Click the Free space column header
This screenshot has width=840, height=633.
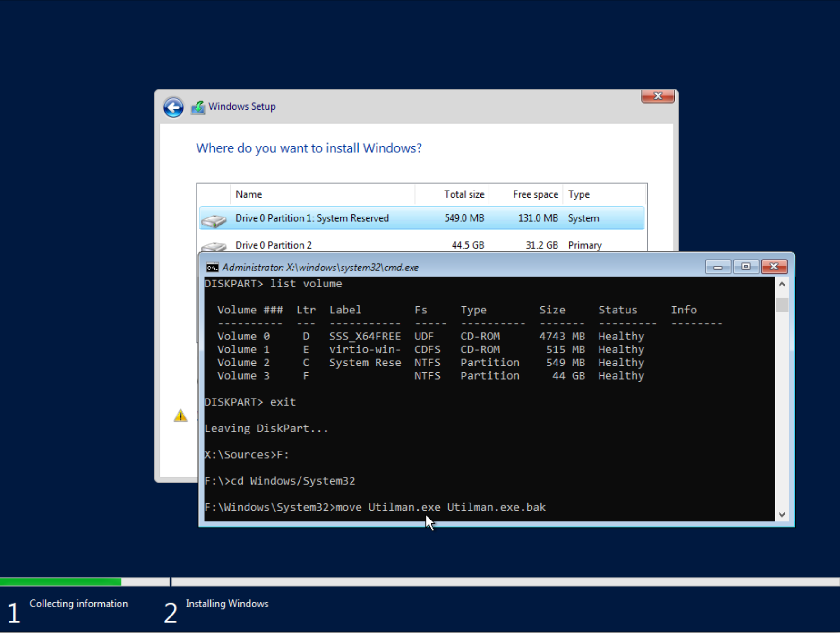[x=526, y=194]
